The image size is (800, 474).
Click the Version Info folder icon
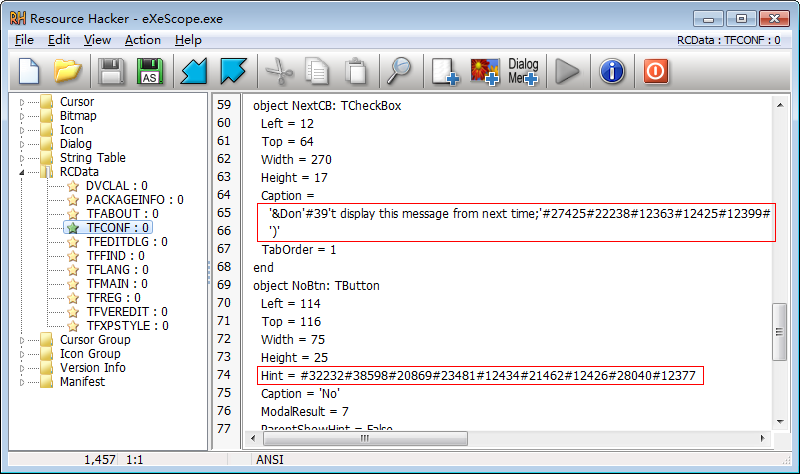click(46, 367)
